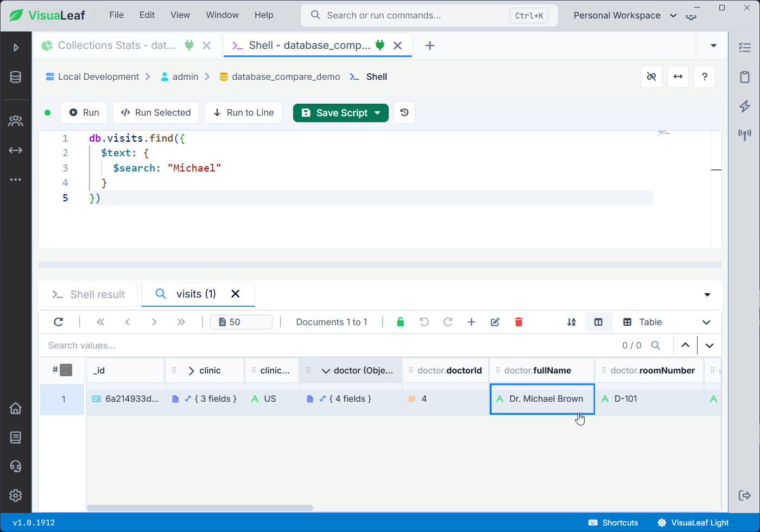The width and height of the screenshot is (760, 532).
Task: Open the Edit menu
Action: click(x=147, y=15)
